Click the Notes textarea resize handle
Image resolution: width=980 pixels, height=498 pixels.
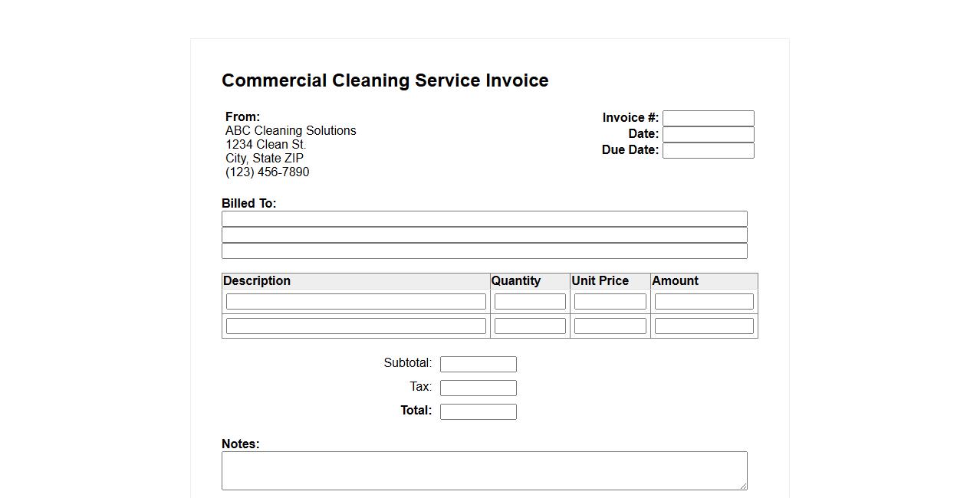pyautogui.click(x=743, y=486)
